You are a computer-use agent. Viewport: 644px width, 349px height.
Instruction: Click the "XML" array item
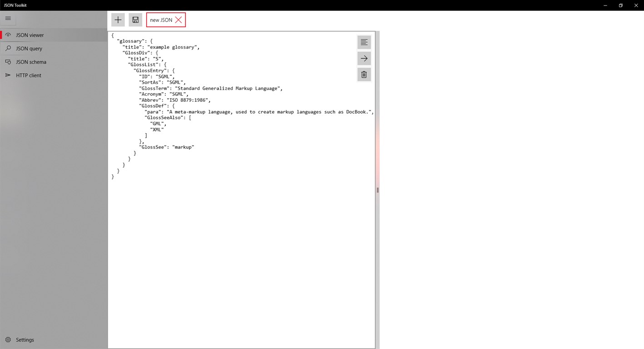[x=157, y=130]
